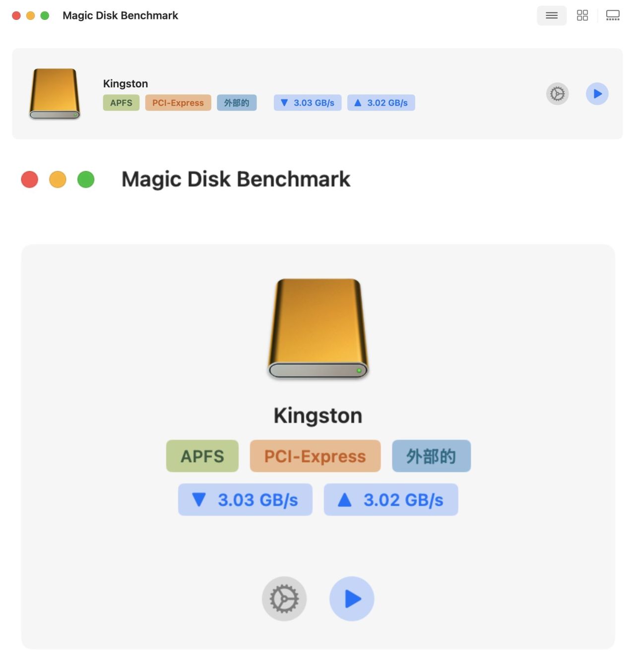Click the small PCI-Express tag in list row
Image resolution: width=635 pixels, height=672 pixels.
click(x=178, y=103)
